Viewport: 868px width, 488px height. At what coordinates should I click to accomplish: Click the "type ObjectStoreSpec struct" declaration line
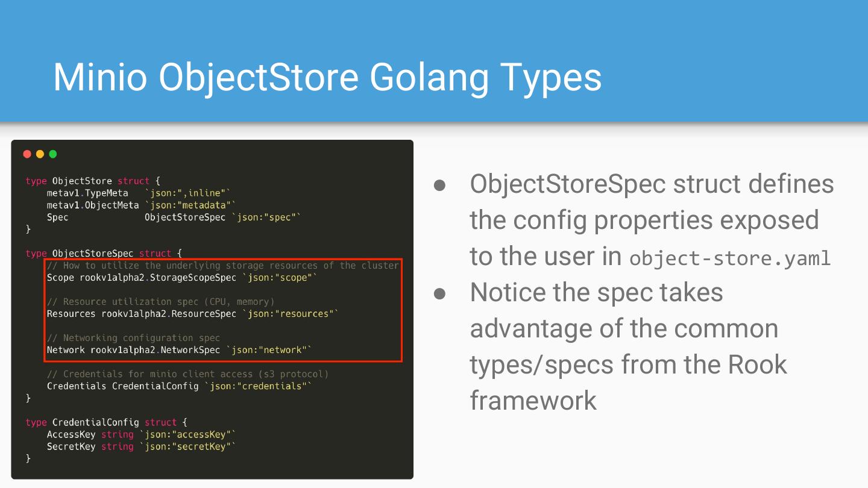click(104, 253)
